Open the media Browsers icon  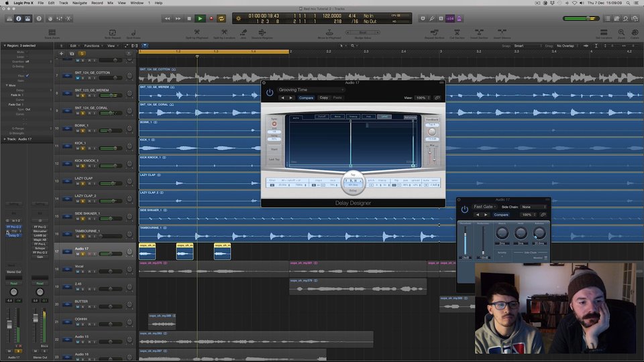[635, 19]
